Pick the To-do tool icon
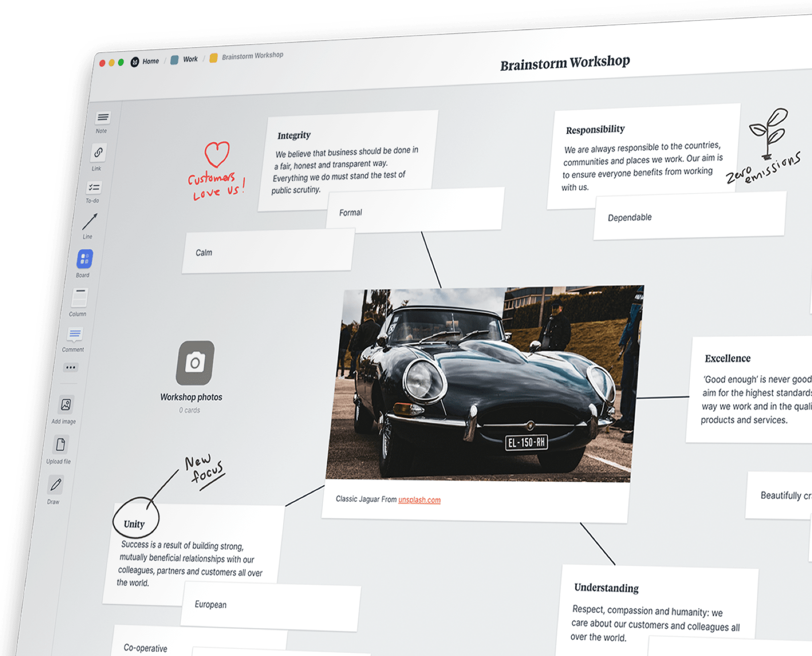The image size is (812, 656). pos(94,187)
